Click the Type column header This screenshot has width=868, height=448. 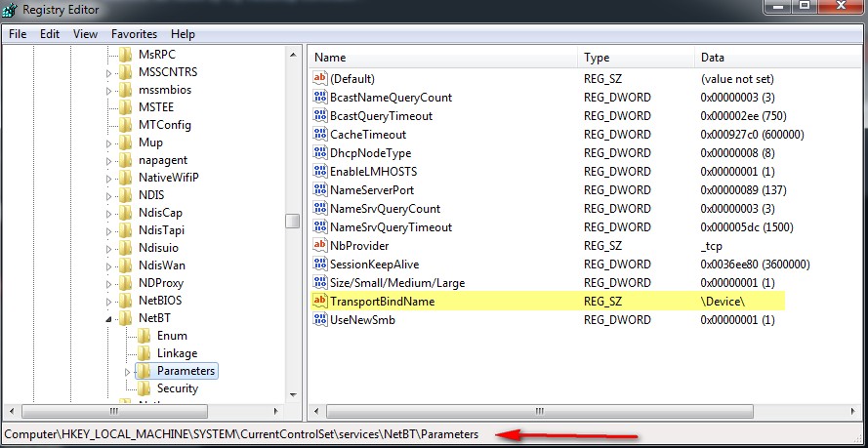click(x=635, y=58)
